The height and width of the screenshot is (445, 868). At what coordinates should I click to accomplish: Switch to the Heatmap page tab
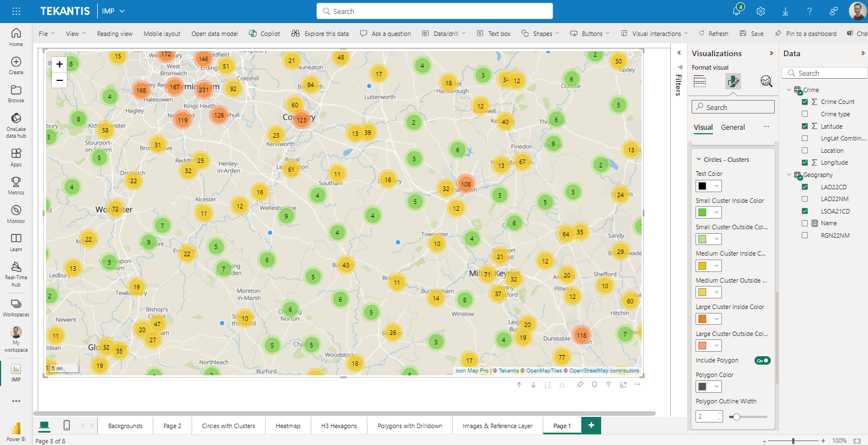288,426
